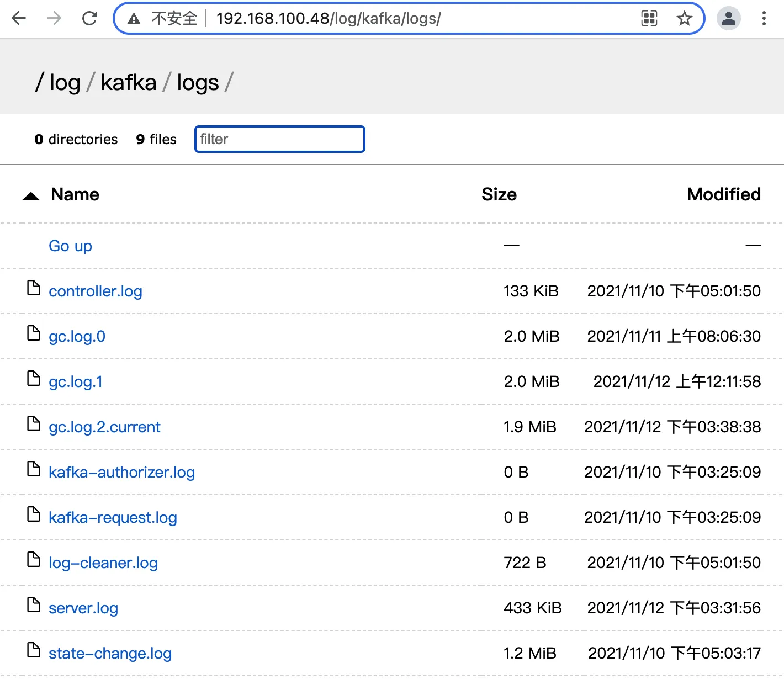Viewport: 784px width, 679px height.
Task: Click file icon beside controller.log
Action: click(34, 288)
